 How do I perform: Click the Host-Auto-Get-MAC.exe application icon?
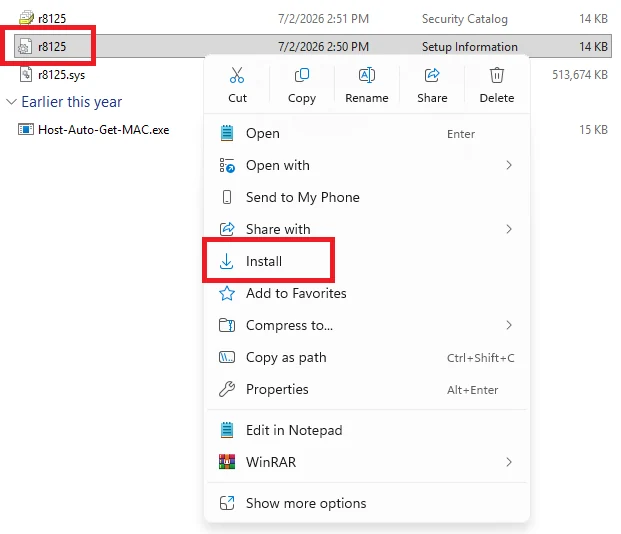click(x=26, y=130)
